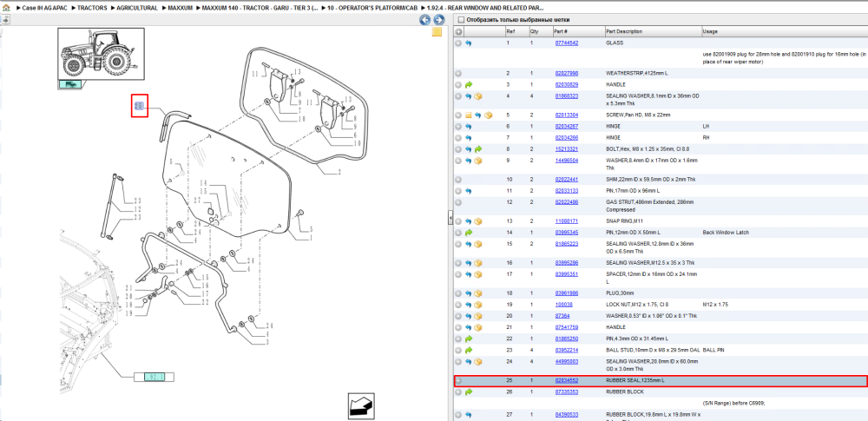Click box icon in SNAP RING row
Screen dimensions: 868x421
[478, 221]
